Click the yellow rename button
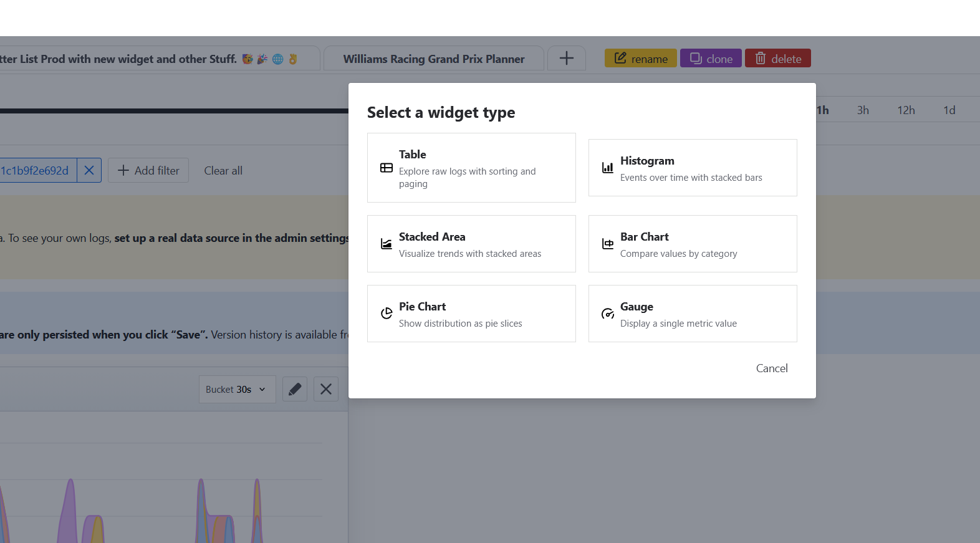The width and height of the screenshot is (980, 543). (640, 59)
